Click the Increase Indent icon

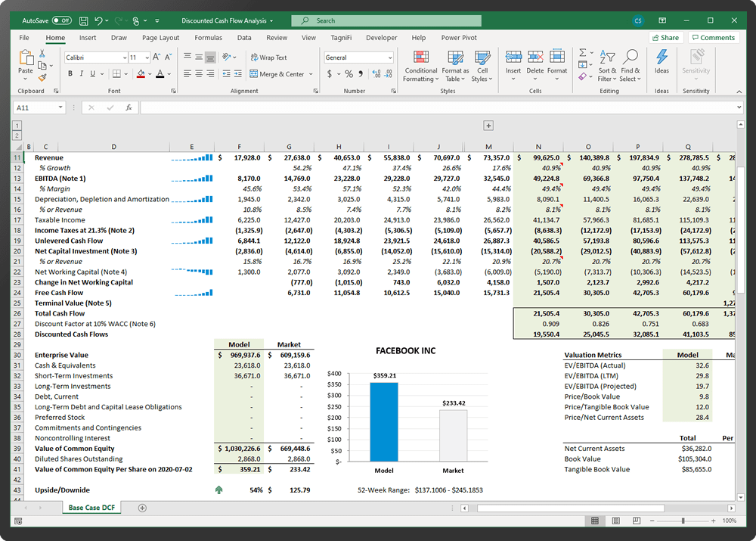point(237,74)
